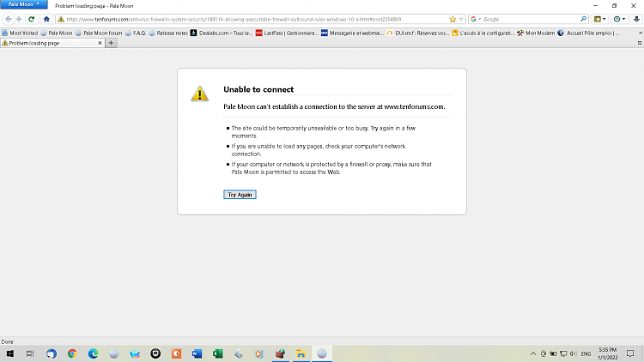Open the Bookmarks menu toolbar button
The width and height of the screenshot is (644, 362).
tap(599, 19)
